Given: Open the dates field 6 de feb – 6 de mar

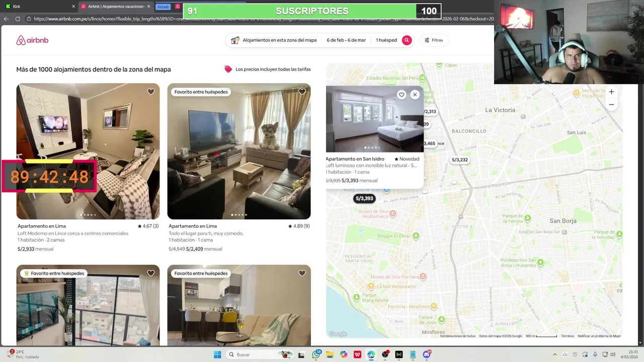Looking at the screenshot, I should pyautogui.click(x=346, y=40).
